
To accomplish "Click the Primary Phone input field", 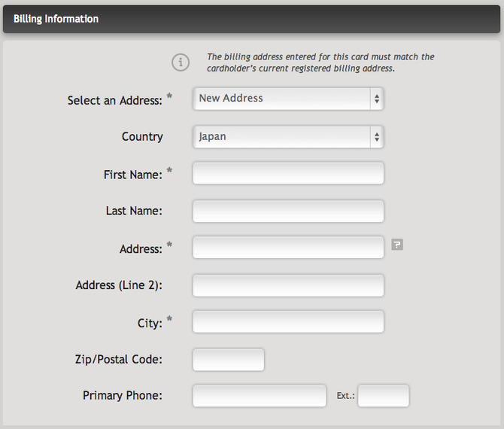I will [x=260, y=396].
